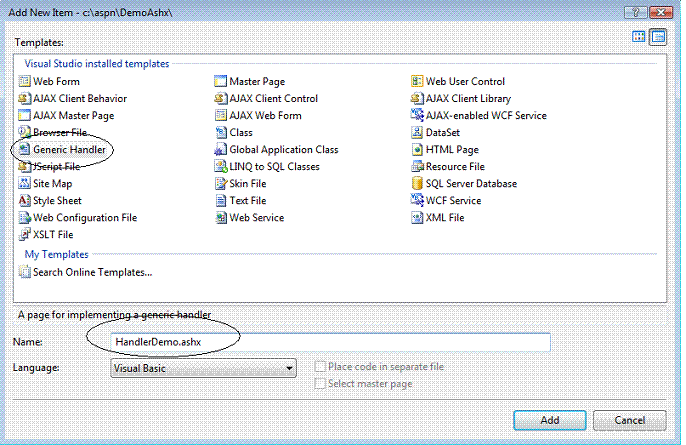This screenshot has height=445, width=686.
Task: Click the "XML File" label
Action: point(445,217)
